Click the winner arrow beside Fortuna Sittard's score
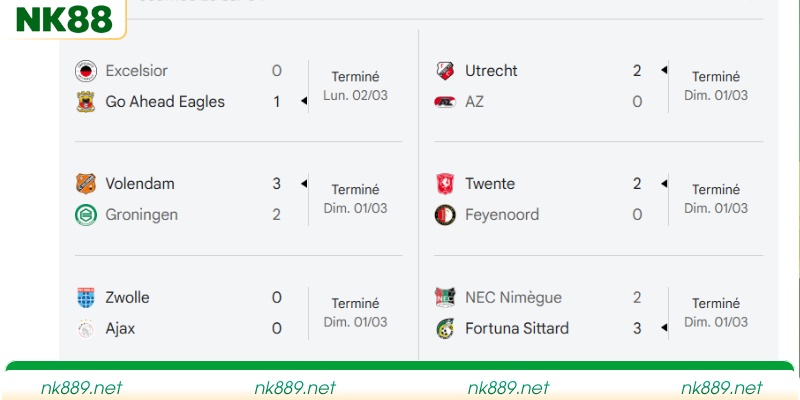Screen dimensions: 800x400 pos(663,328)
